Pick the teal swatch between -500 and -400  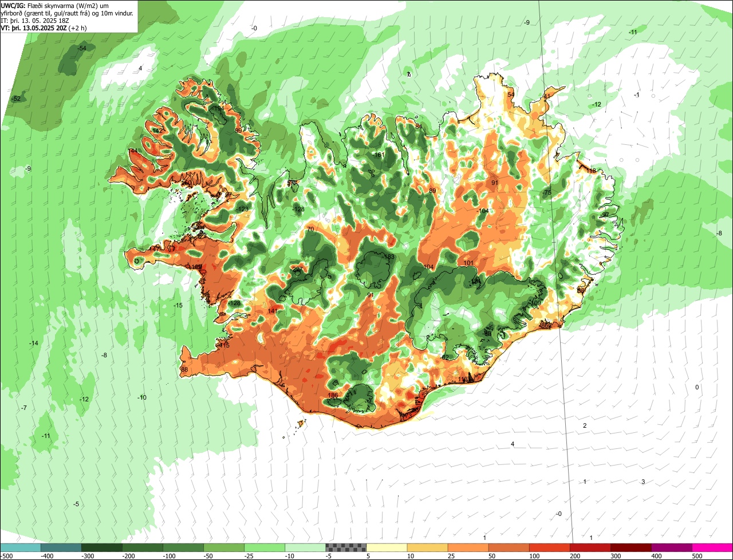tap(20, 547)
